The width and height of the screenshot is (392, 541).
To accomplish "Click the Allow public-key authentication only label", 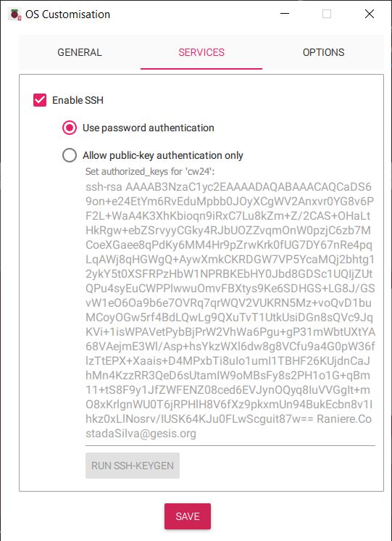I will 163,156.
